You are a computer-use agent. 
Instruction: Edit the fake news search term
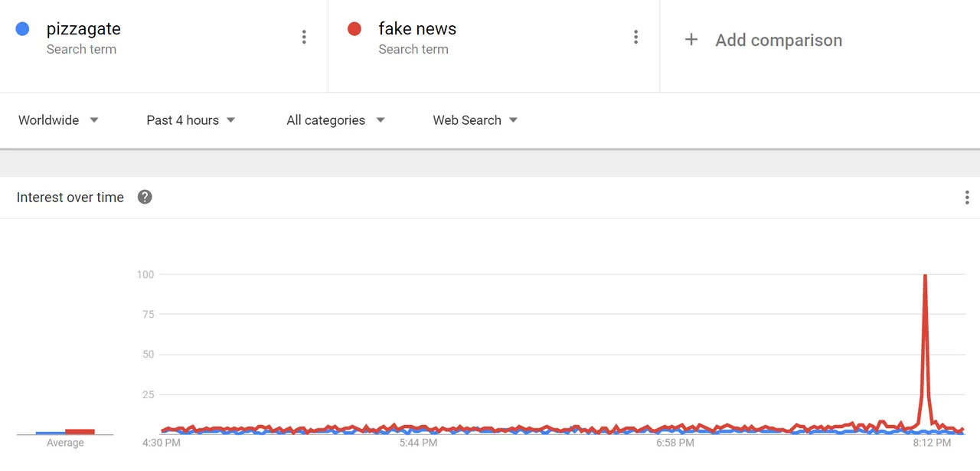pyautogui.click(x=417, y=29)
